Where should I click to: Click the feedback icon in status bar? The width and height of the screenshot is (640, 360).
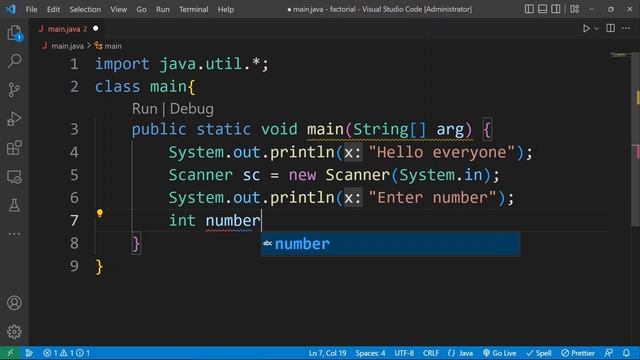(609, 353)
